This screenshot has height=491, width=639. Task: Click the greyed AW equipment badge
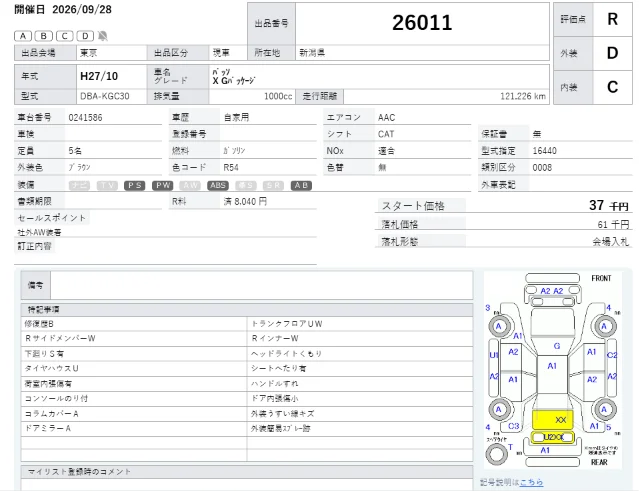190,185
